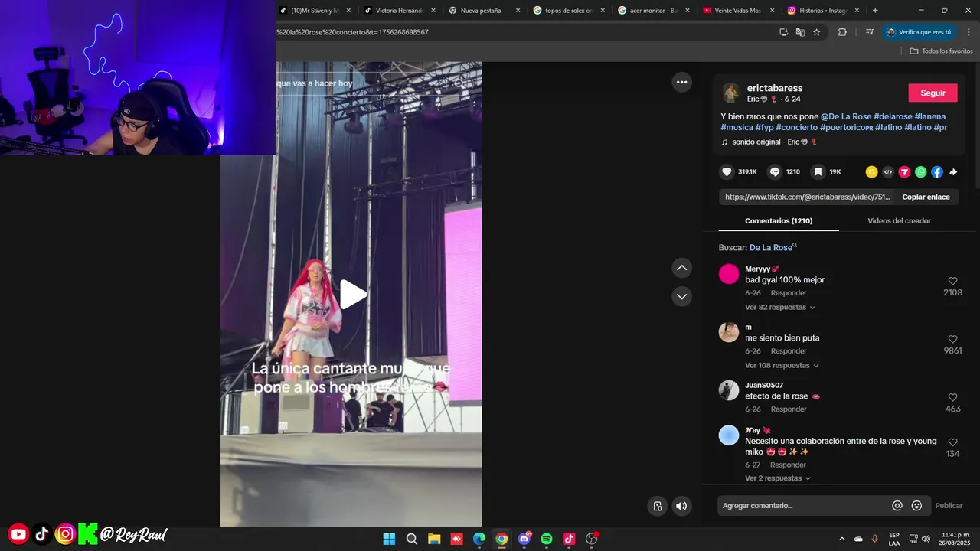Like JuanS0507's comment
The image size is (980, 551).
tap(952, 397)
